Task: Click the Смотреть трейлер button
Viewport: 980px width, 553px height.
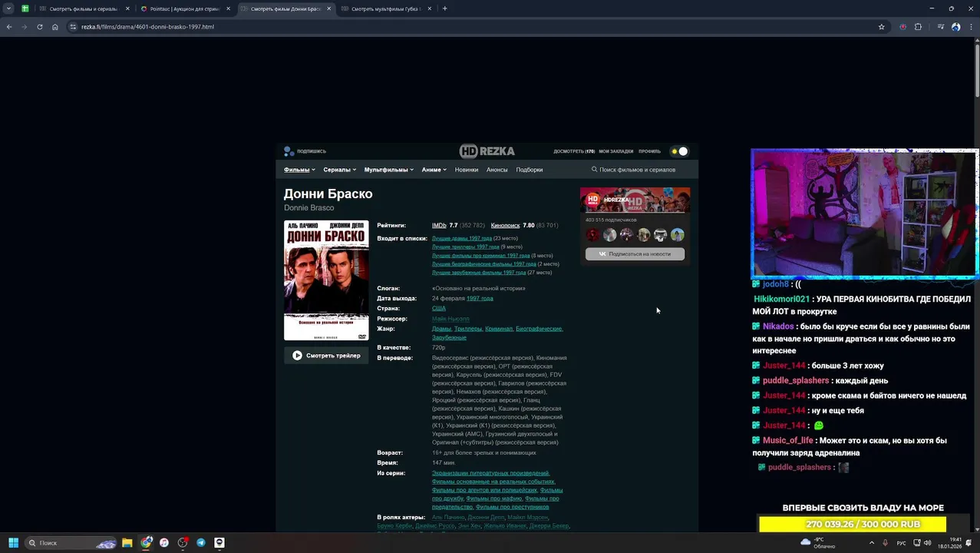Action: tap(326, 356)
